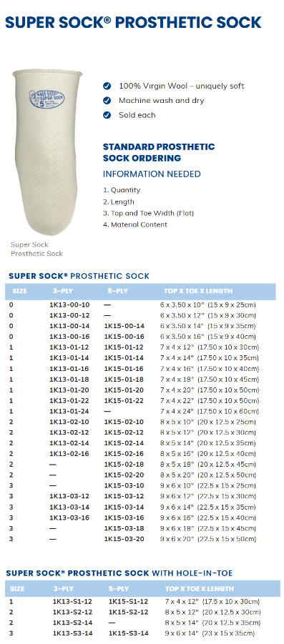The width and height of the screenshot is (284, 644).
Task: Click hole-in-toe part number 1K15-S3-14
Action: [129, 634]
